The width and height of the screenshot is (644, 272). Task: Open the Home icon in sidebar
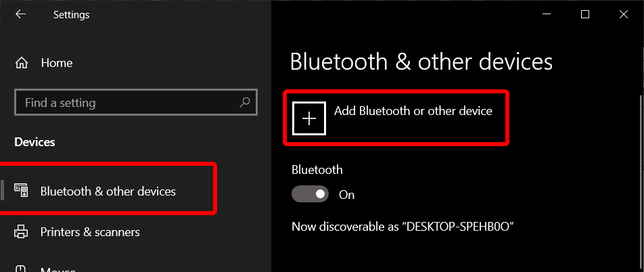(x=22, y=63)
